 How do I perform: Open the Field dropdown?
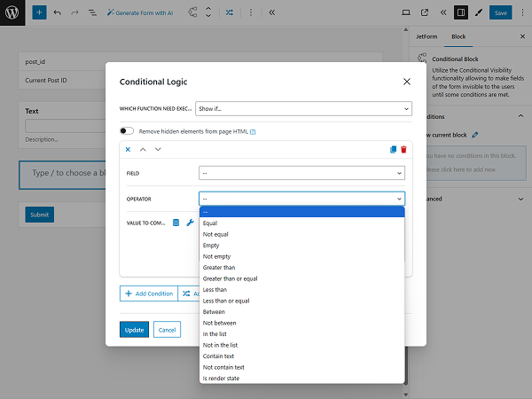click(302, 173)
